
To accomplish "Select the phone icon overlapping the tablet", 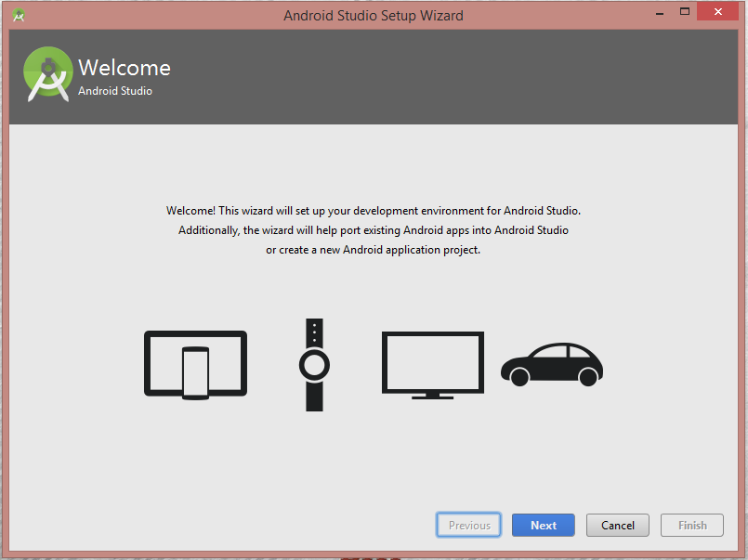I will pyautogui.click(x=195, y=372).
